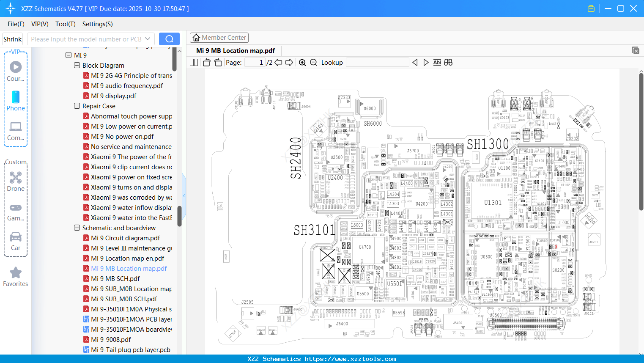Open the Member Center
The height and width of the screenshot is (363, 644).
pyautogui.click(x=219, y=37)
